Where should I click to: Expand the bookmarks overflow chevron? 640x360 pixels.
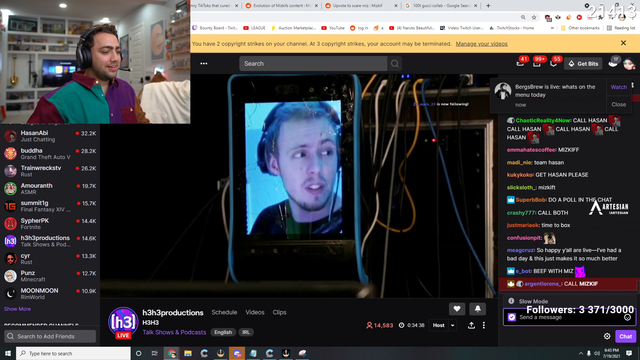[552, 28]
